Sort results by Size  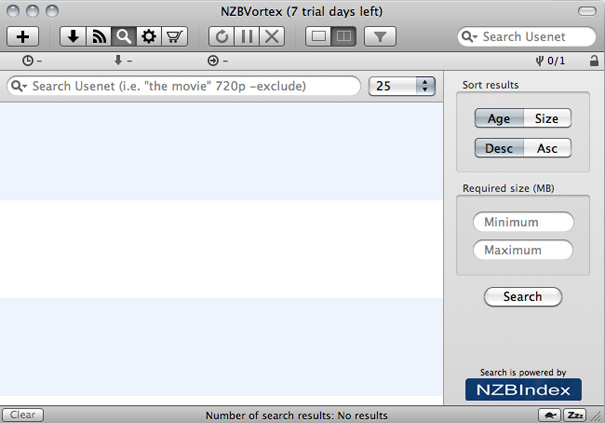click(x=546, y=119)
